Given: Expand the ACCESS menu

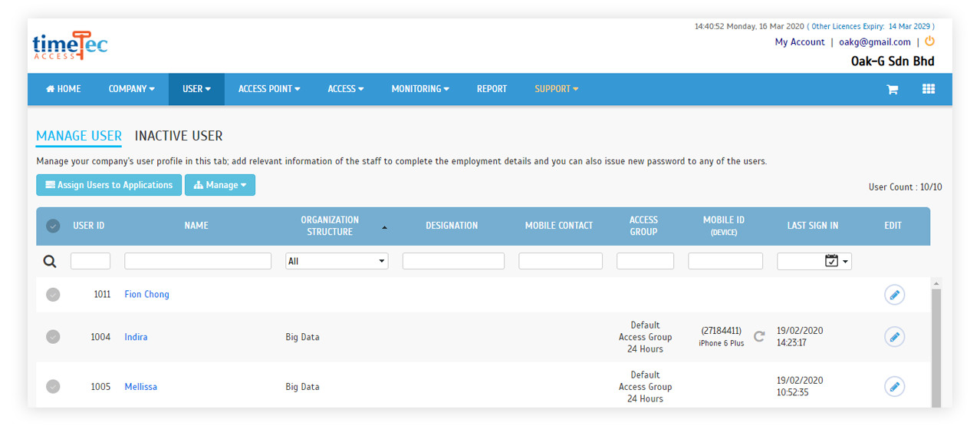Looking at the screenshot, I should tap(346, 89).
